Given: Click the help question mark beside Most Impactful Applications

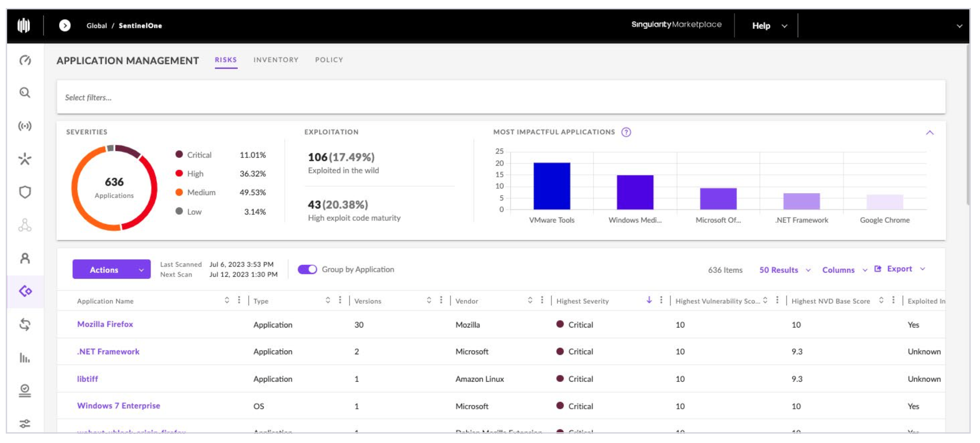Looking at the screenshot, I should coord(626,132).
